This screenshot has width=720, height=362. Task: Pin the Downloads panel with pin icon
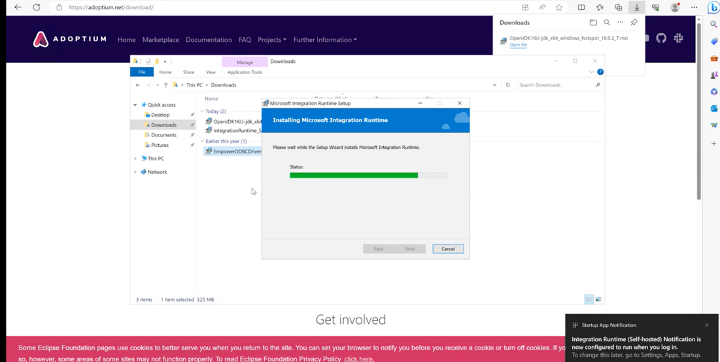coord(634,23)
